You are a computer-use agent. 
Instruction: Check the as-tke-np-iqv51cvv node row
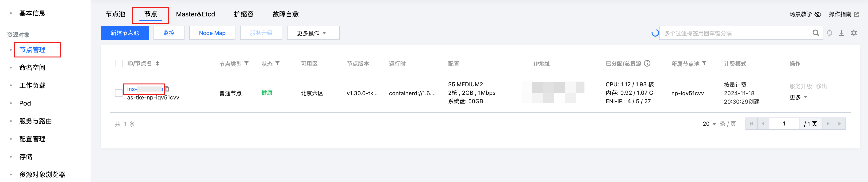[x=119, y=93]
